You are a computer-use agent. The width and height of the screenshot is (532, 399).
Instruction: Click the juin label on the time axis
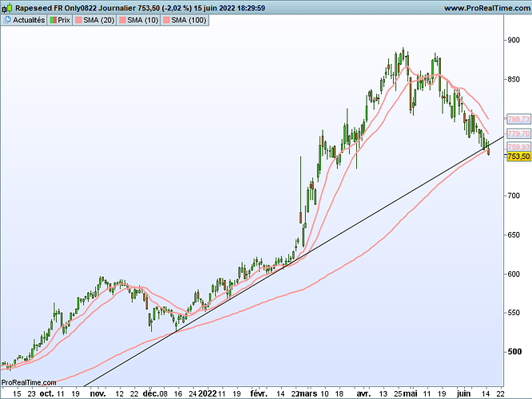coord(464,393)
